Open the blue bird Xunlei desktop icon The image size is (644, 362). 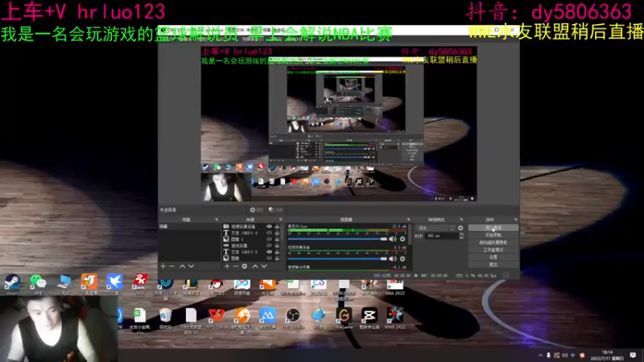[x=114, y=284]
